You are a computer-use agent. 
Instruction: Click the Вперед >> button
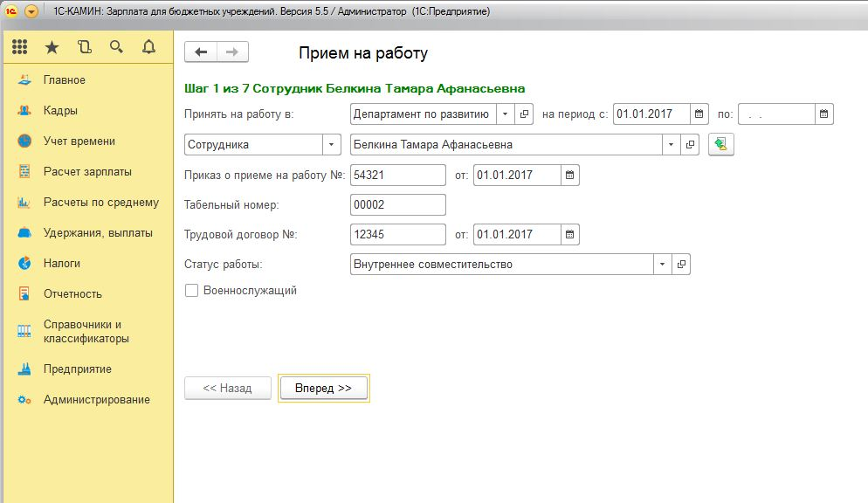click(x=323, y=389)
